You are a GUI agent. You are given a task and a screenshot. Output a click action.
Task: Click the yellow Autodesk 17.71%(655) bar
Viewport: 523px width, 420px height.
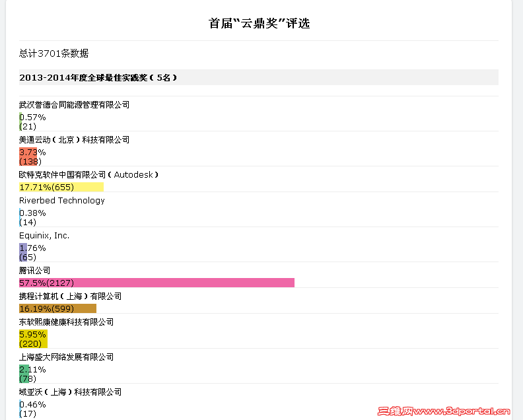[x=61, y=187]
